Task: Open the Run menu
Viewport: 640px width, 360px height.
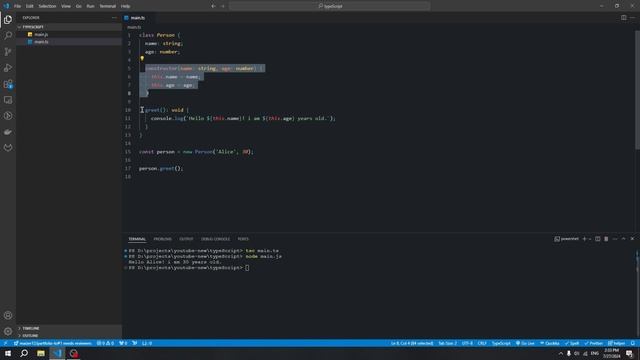Action: (x=90, y=6)
